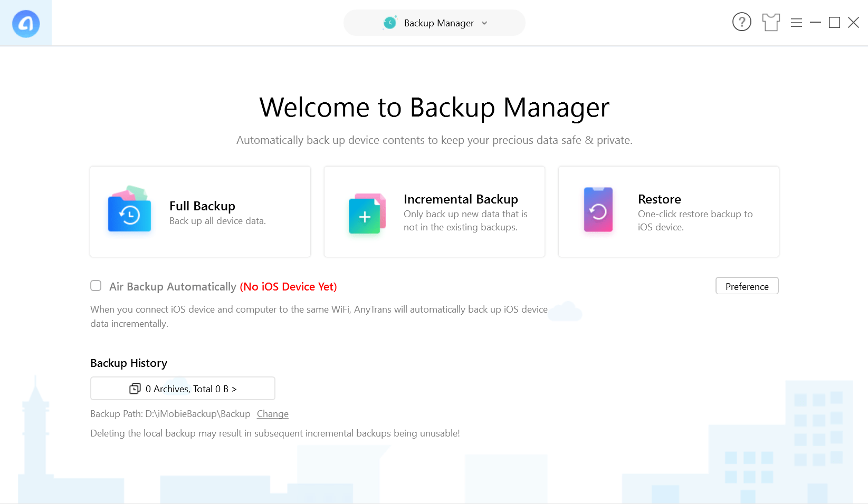Click the Air Backup Automatically label
Image resolution: width=868 pixels, height=504 pixels.
[173, 287]
